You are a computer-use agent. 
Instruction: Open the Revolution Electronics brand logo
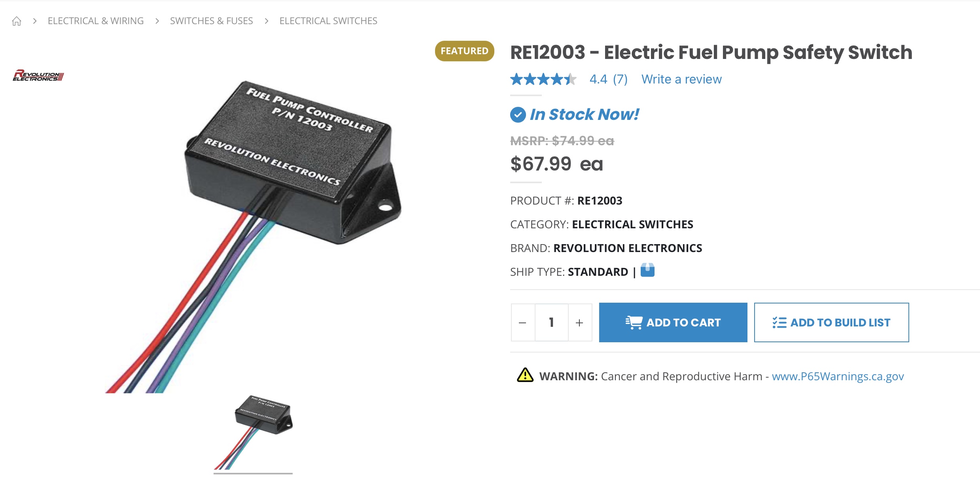(x=38, y=76)
